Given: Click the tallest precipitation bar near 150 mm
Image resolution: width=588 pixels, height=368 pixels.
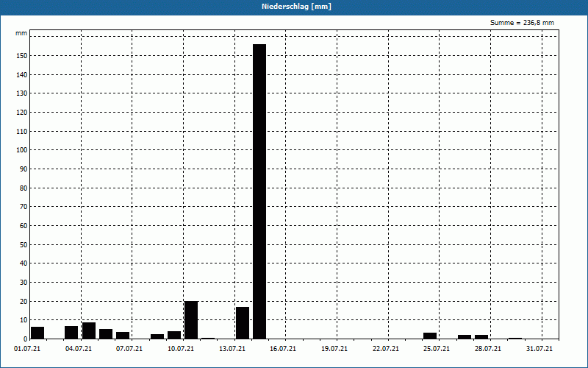Looking at the screenshot, I should pos(259,191).
